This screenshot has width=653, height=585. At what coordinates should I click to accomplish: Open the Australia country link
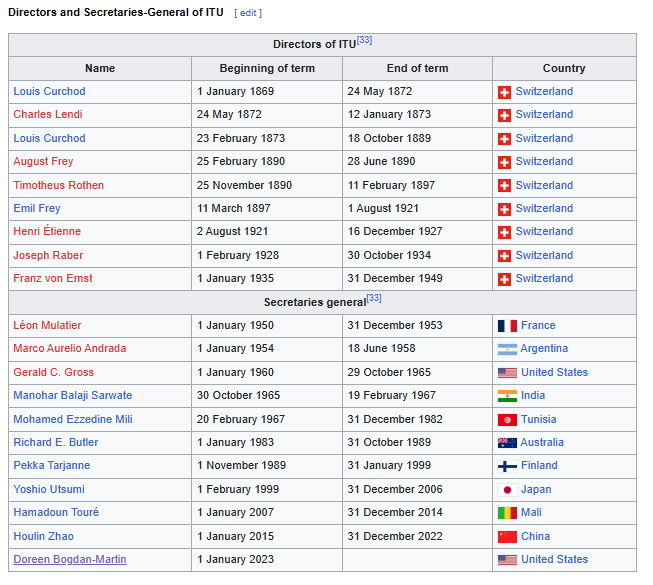(542, 442)
